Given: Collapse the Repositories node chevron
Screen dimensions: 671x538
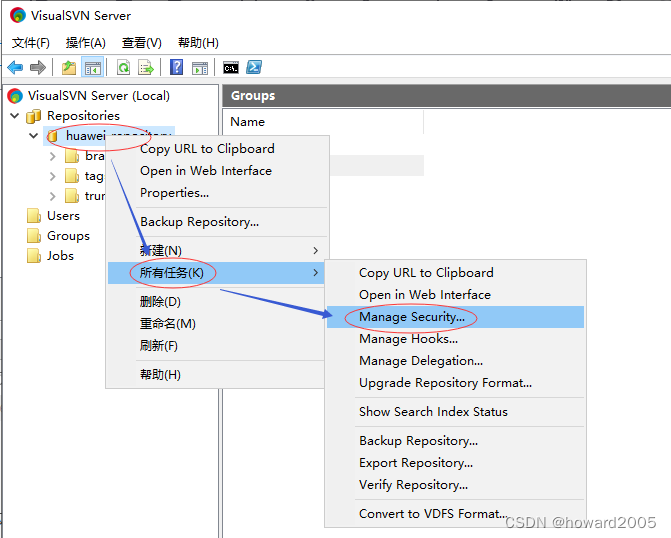Looking at the screenshot, I should (15, 116).
